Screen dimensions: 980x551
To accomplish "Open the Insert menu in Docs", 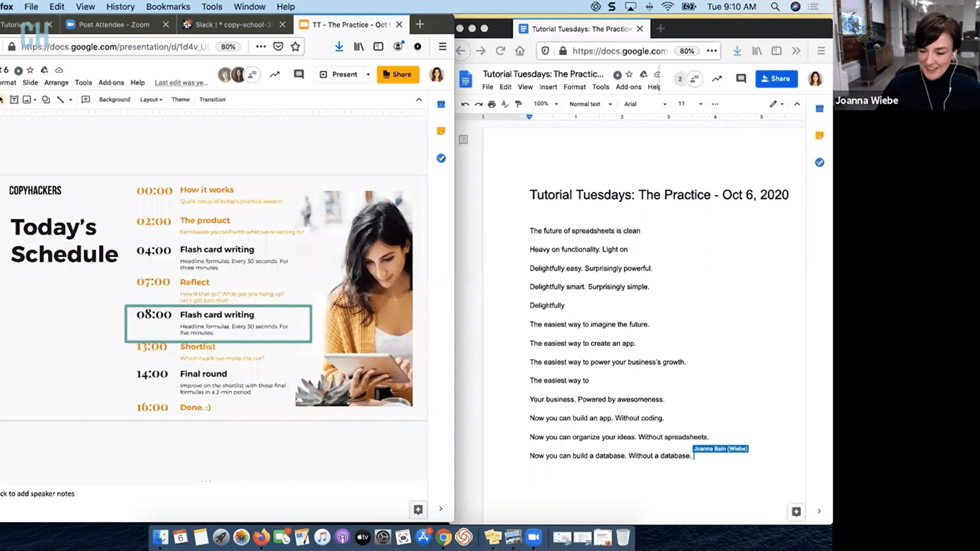I will (548, 87).
